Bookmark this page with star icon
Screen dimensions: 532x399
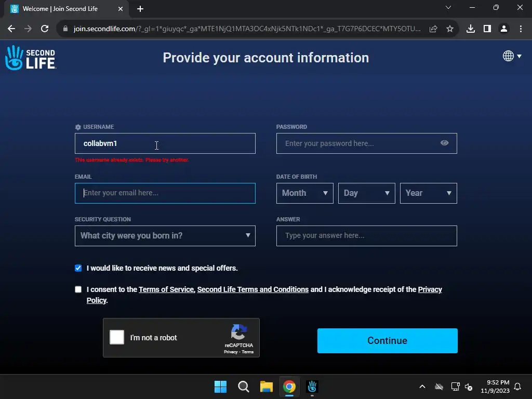coord(450,29)
